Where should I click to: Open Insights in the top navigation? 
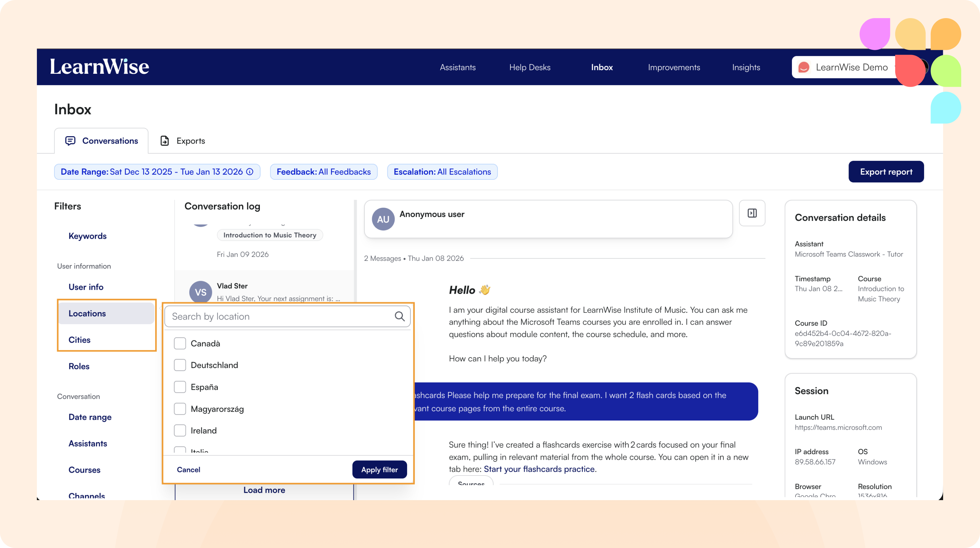pyautogui.click(x=746, y=67)
